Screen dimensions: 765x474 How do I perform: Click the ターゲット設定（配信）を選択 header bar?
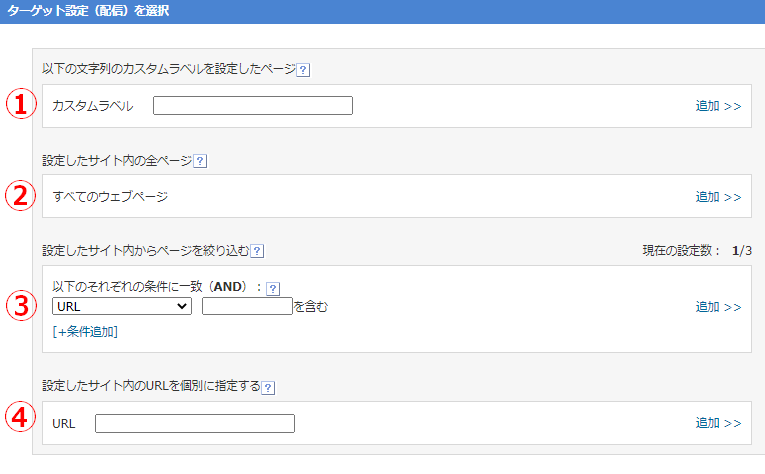382,12
